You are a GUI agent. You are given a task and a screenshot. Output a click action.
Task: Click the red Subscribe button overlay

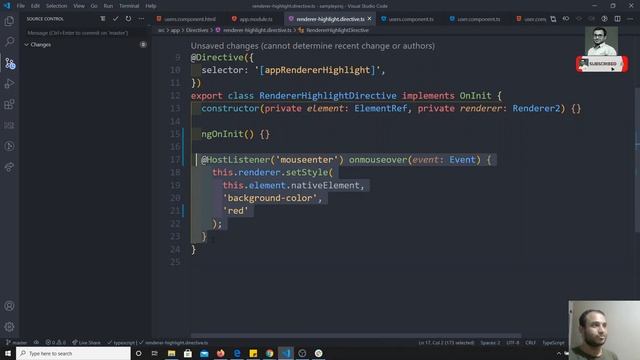(x=602, y=64)
